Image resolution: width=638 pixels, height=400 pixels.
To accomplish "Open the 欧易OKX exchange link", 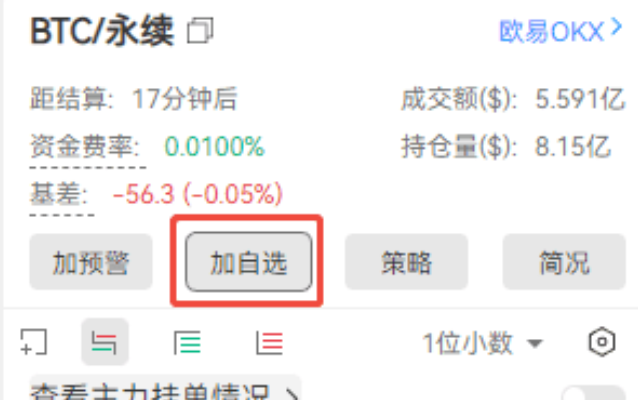I will click(x=551, y=31).
